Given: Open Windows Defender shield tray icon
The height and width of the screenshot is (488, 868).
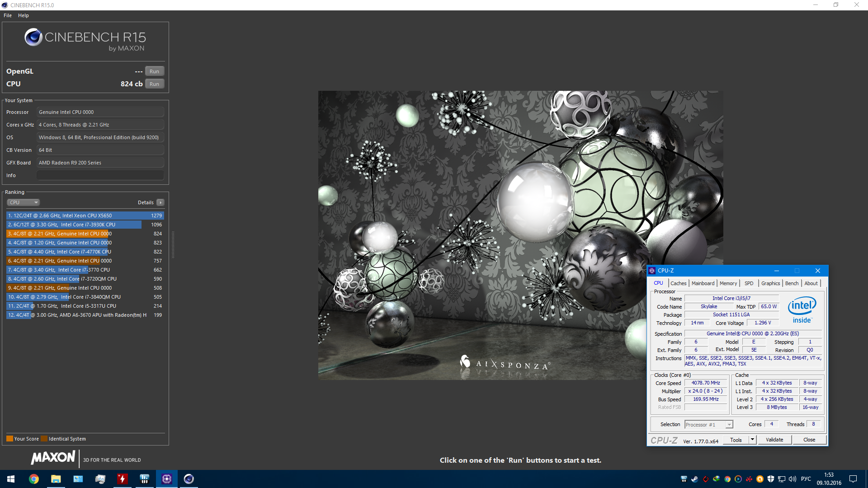Looking at the screenshot, I should pyautogui.click(x=771, y=479).
